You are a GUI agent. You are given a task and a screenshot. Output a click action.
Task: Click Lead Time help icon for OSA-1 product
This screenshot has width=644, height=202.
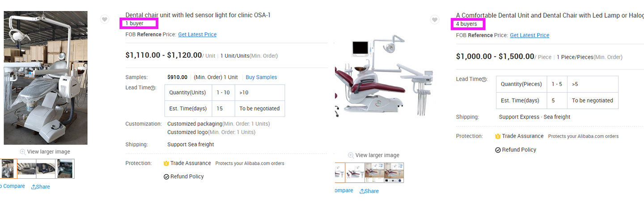[153, 88]
